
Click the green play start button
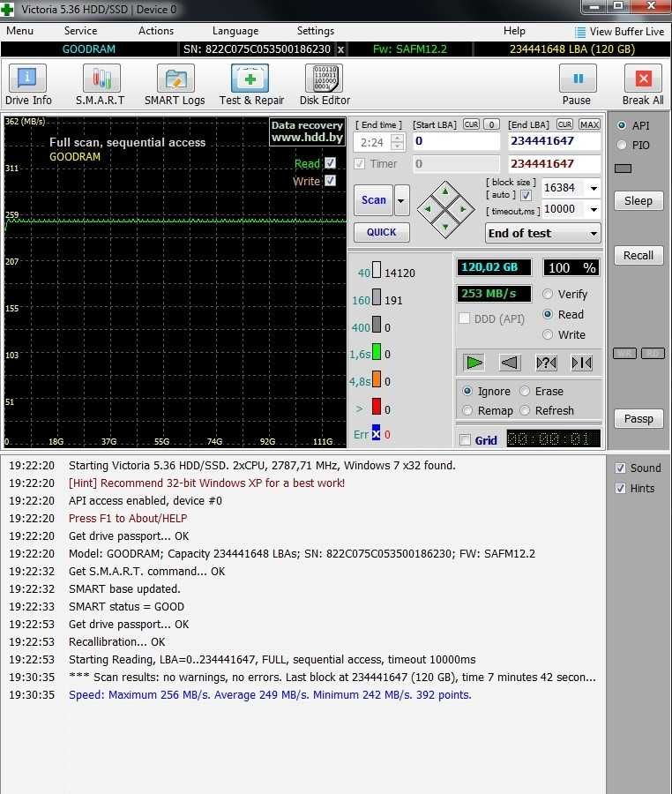pos(474,363)
